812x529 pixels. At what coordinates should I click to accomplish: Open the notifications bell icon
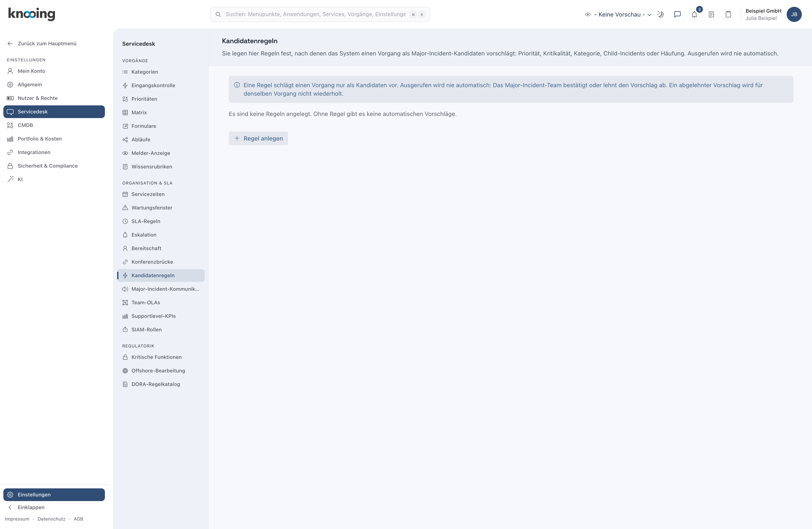click(x=694, y=14)
